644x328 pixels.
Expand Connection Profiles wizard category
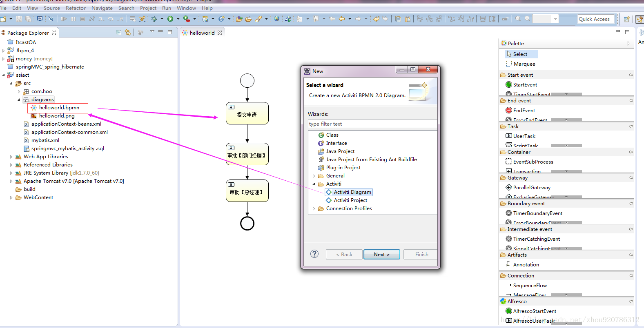(x=314, y=208)
